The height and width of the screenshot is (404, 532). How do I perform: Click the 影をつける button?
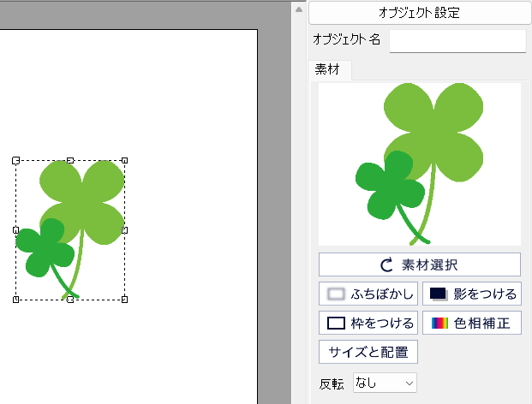pos(472,294)
